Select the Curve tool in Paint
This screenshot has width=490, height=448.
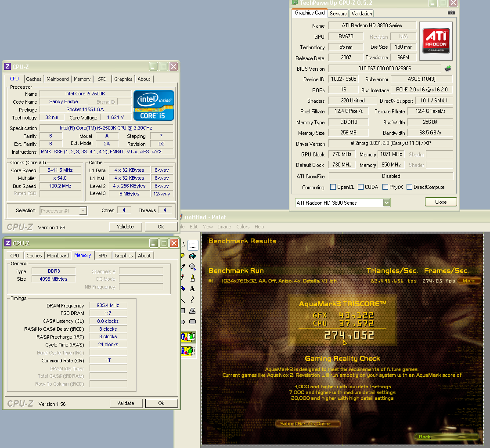(x=193, y=300)
